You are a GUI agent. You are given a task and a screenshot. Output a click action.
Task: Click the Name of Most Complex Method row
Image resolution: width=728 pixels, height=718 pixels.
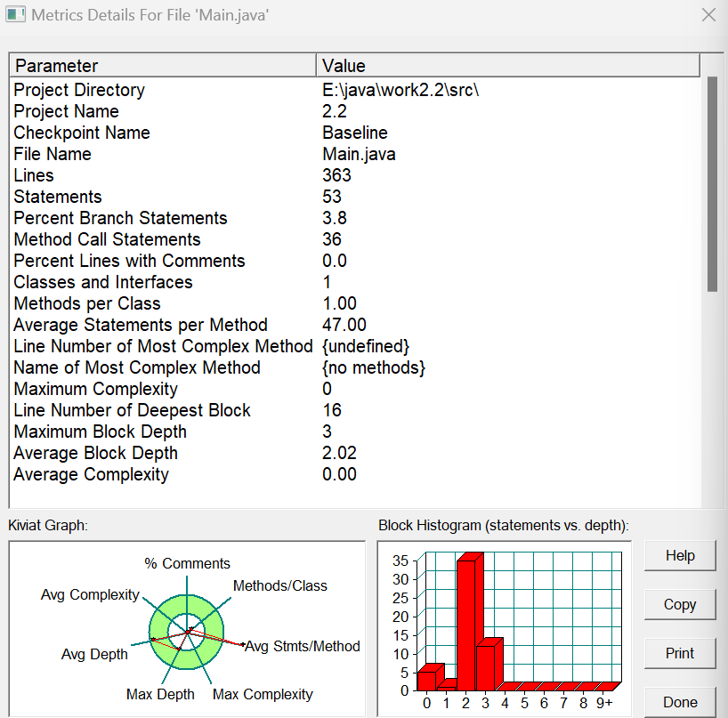(355, 367)
